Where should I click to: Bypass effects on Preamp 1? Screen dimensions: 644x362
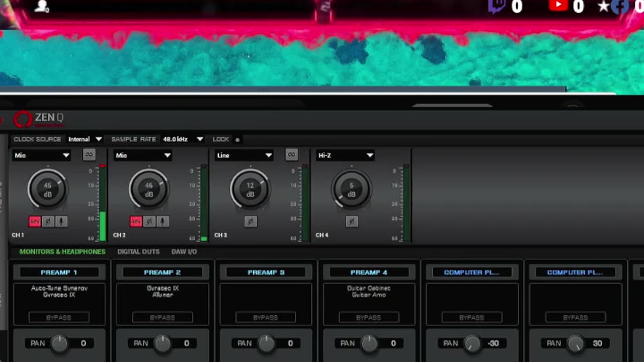[59, 318]
